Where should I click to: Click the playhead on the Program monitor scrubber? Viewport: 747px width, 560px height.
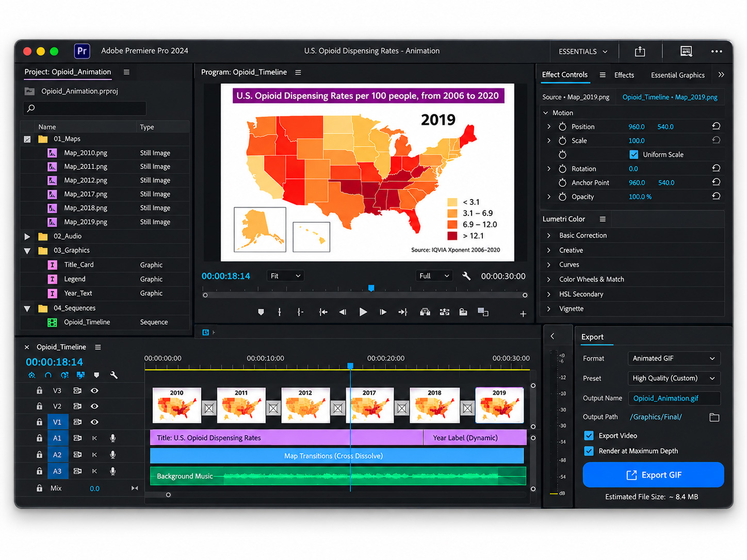coord(371,288)
